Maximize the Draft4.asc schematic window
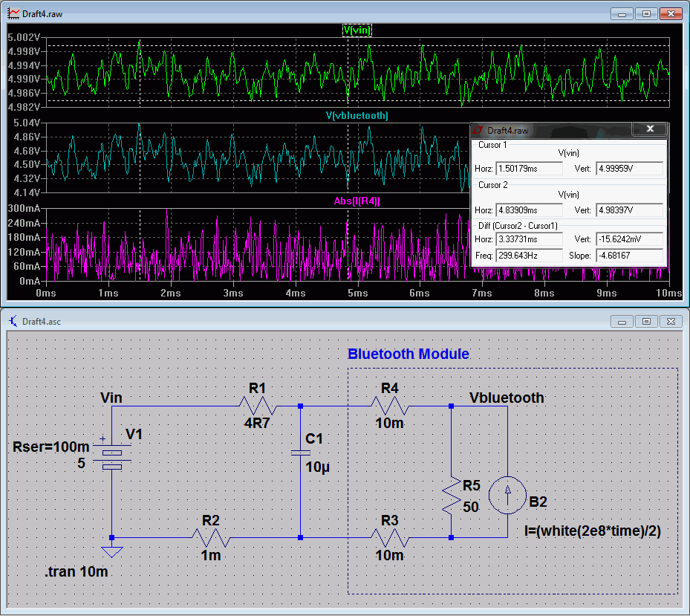Viewport: 690px width, 616px height. click(646, 321)
